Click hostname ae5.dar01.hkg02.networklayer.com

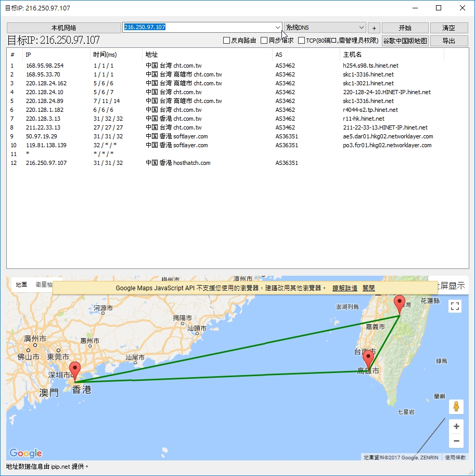click(388, 136)
